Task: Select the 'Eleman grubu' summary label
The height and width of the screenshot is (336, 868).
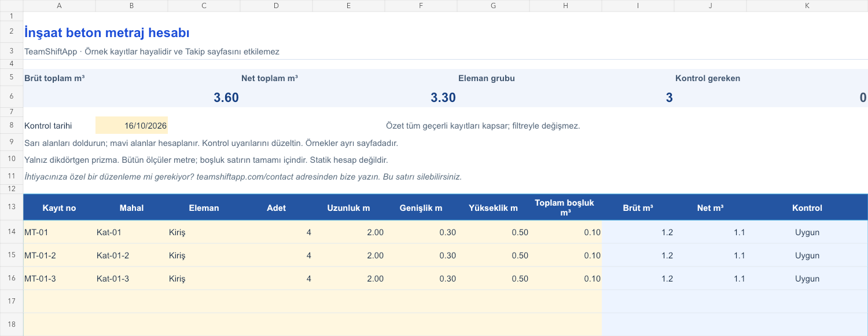Action: pyautogui.click(x=487, y=78)
